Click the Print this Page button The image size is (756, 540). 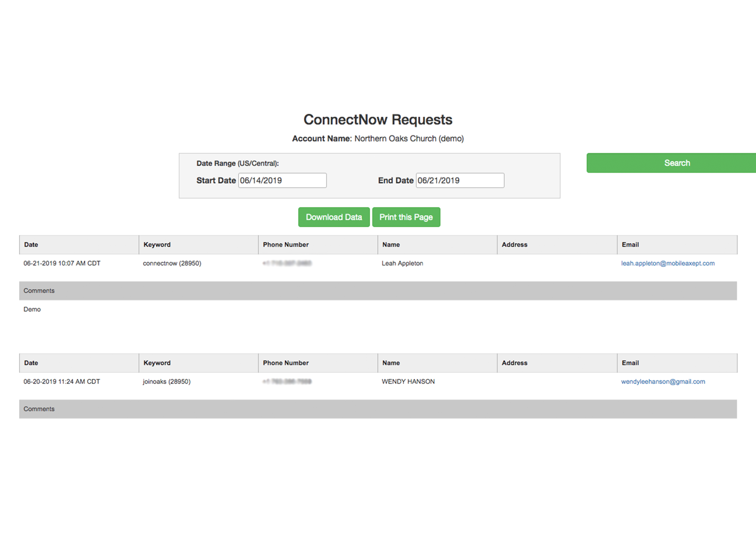tap(406, 217)
